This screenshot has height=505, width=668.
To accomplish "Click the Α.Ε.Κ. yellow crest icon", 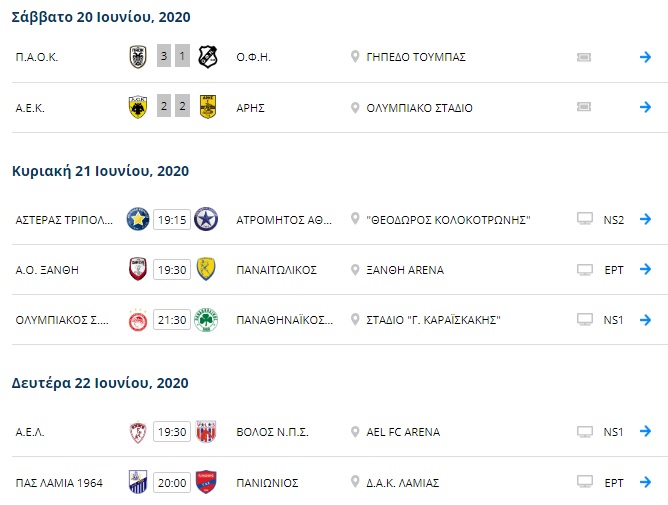I will point(138,107).
